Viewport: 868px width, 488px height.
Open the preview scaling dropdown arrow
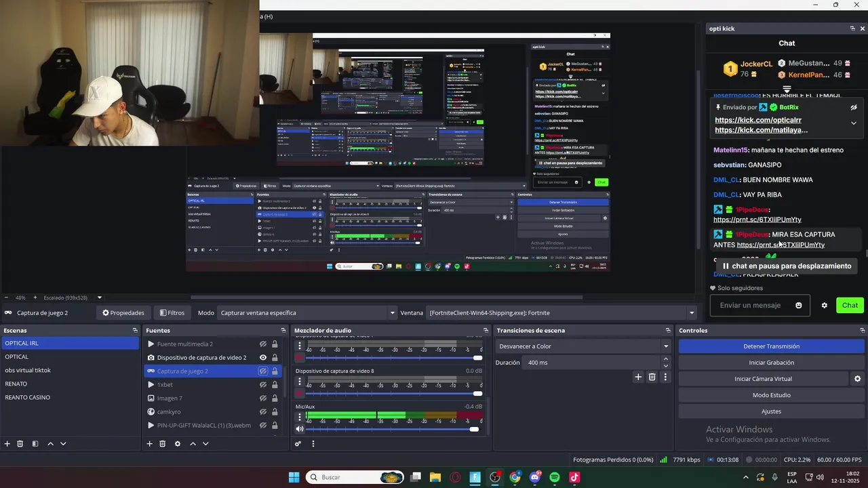coord(100,298)
